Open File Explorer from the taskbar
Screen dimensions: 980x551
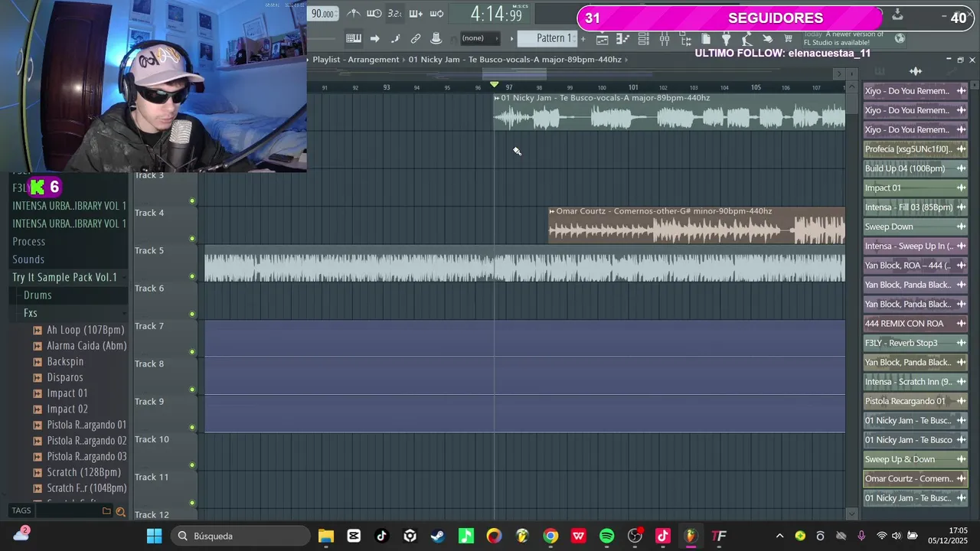click(x=326, y=536)
